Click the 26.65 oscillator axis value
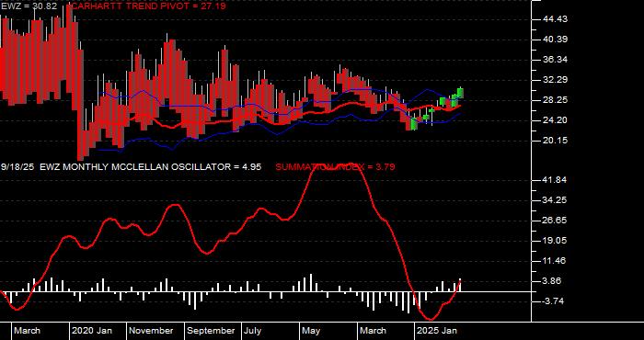The image size is (644, 340). tap(555, 221)
